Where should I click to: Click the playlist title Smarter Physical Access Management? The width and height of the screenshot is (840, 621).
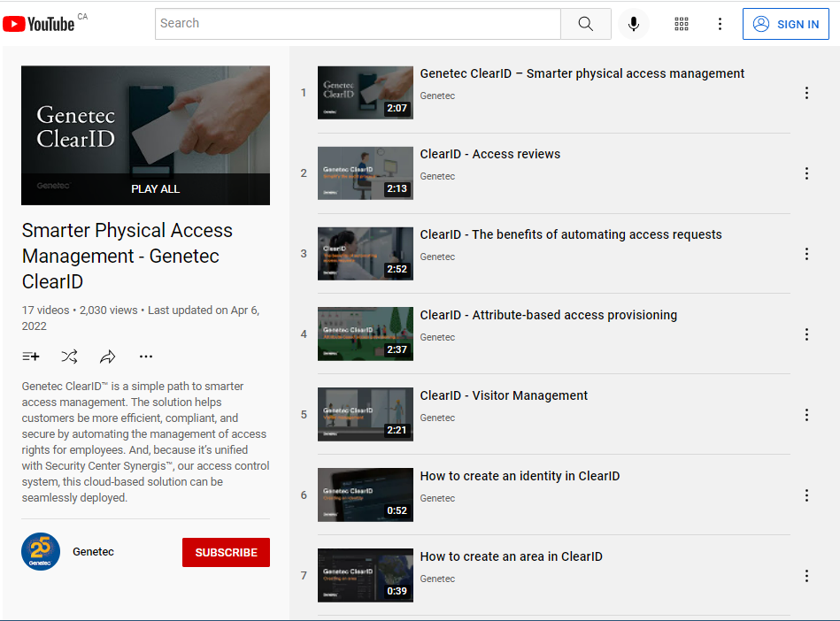[x=127, y=256]
